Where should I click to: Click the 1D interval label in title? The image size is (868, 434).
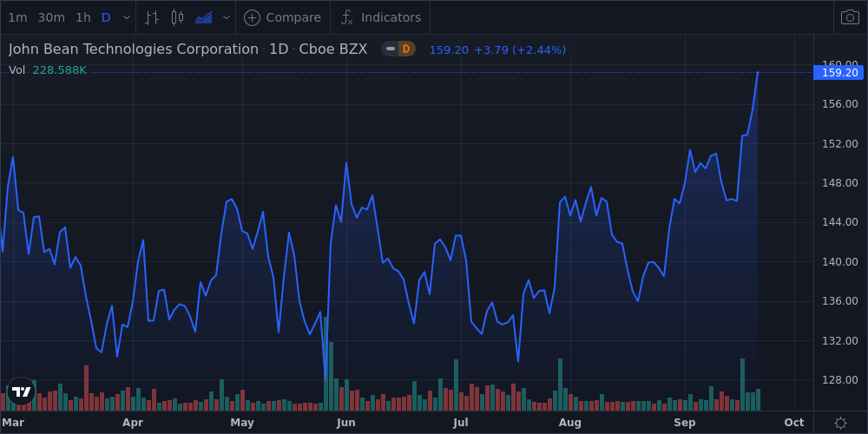[279, 49]
